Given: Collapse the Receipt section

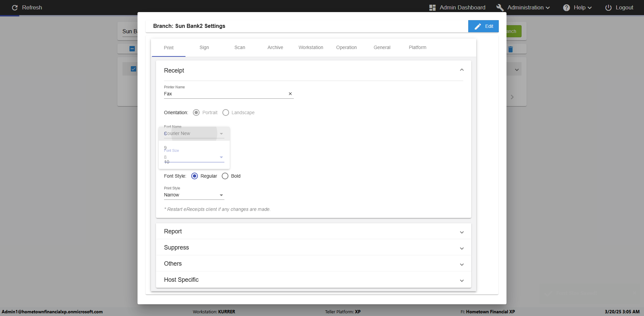Looking at the screenshot, I should pos(462,70).
